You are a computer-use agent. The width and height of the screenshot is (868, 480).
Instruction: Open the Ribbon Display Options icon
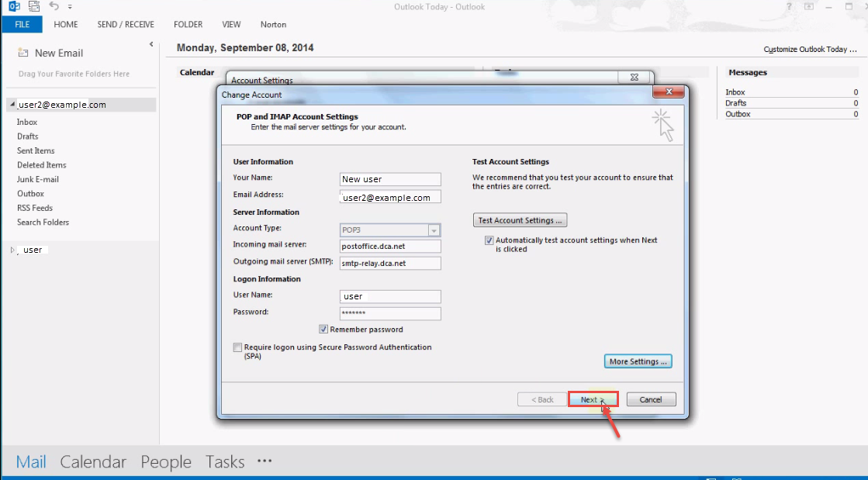click(x=809, y=7)
